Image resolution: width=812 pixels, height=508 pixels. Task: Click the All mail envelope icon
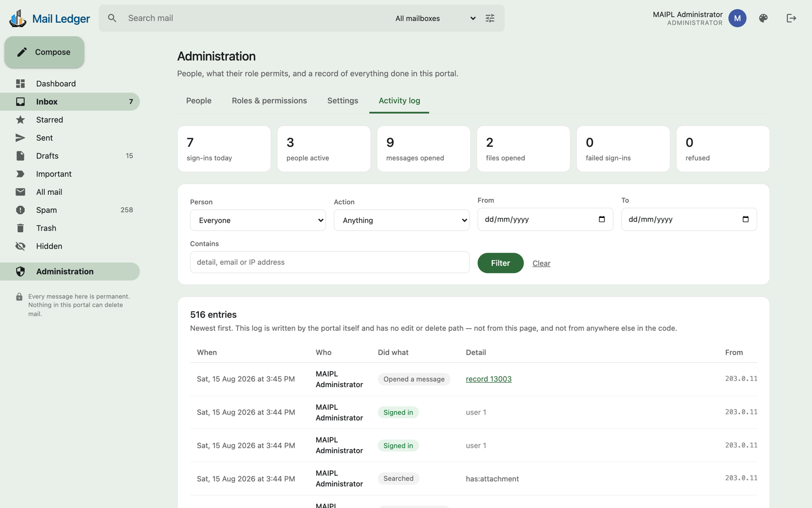coord(20,192)
